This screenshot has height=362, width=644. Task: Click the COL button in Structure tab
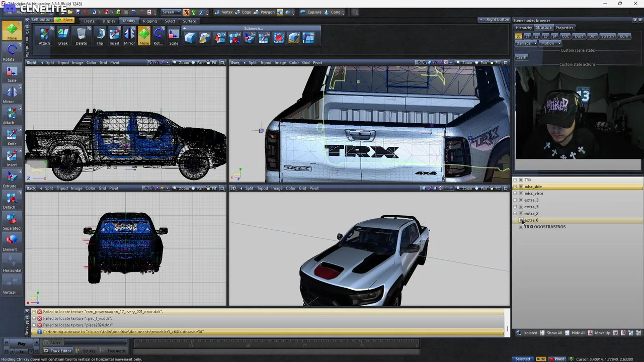[566, 36]
